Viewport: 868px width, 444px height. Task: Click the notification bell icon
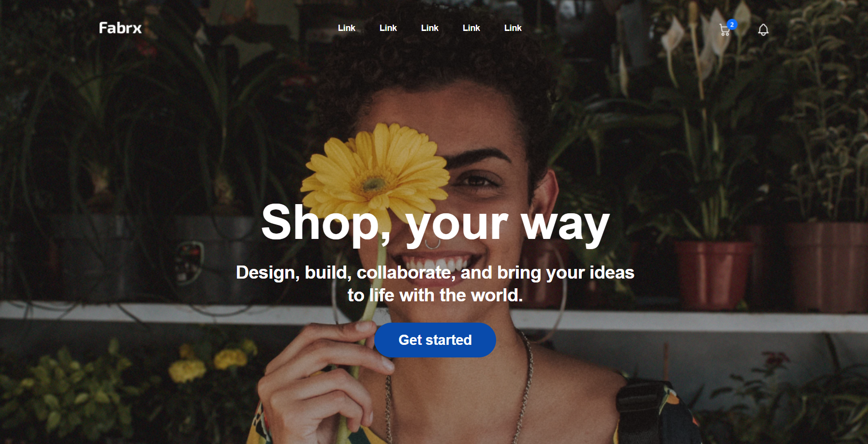(x=763, y=30)
